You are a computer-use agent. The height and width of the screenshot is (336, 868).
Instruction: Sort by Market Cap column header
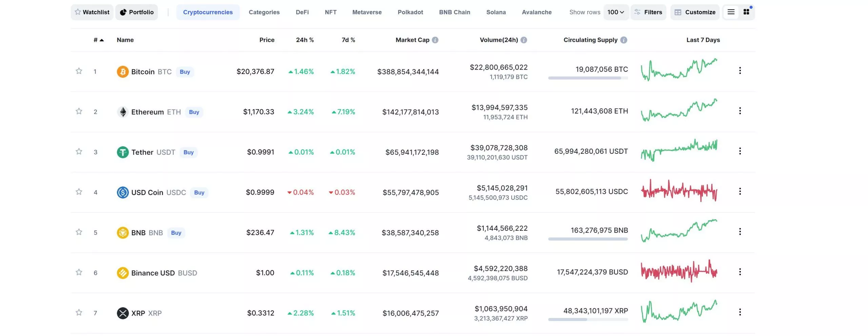(412, 40)
